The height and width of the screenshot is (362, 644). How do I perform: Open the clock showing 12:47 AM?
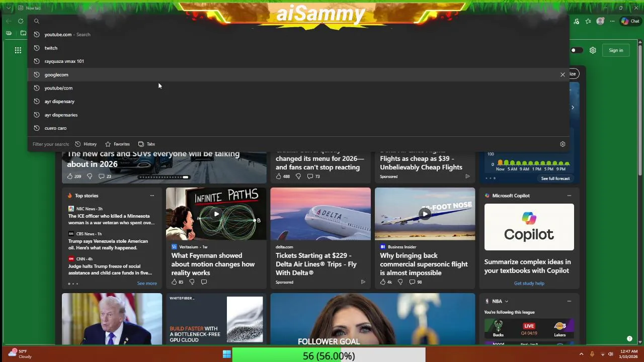click(629, 354)
